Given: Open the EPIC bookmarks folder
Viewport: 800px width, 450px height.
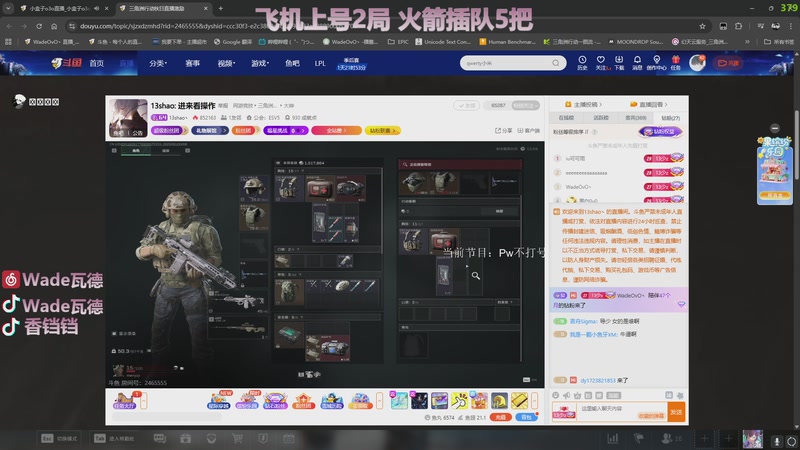Looking at the screenshot, I should pyautogui.click(x=398, y=42).
